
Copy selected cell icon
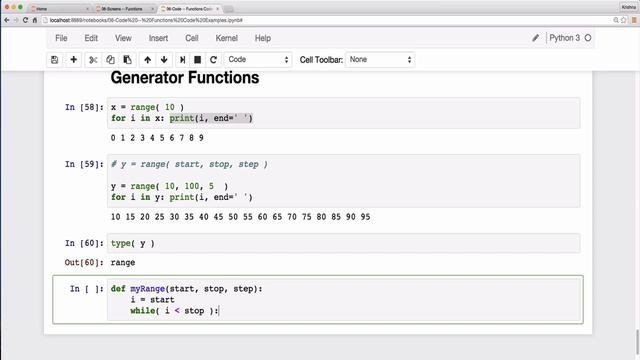[x=110, y=60]
